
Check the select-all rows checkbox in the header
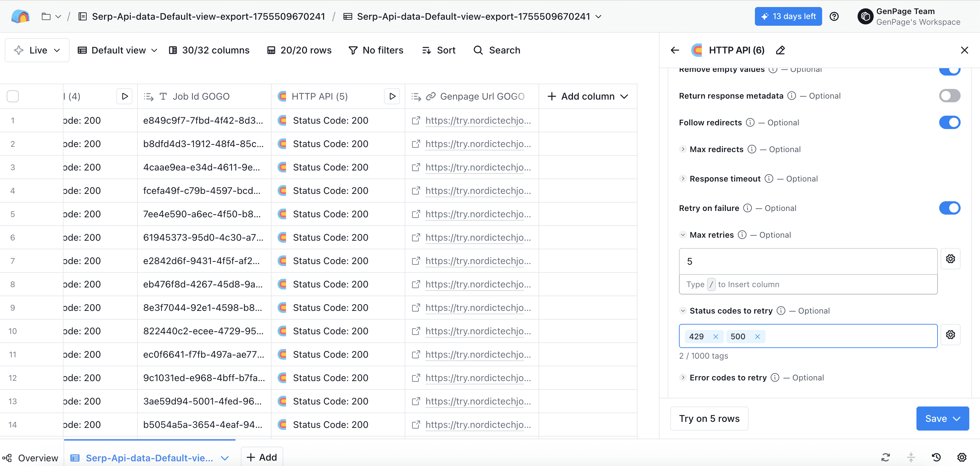[x=13, y=96]
